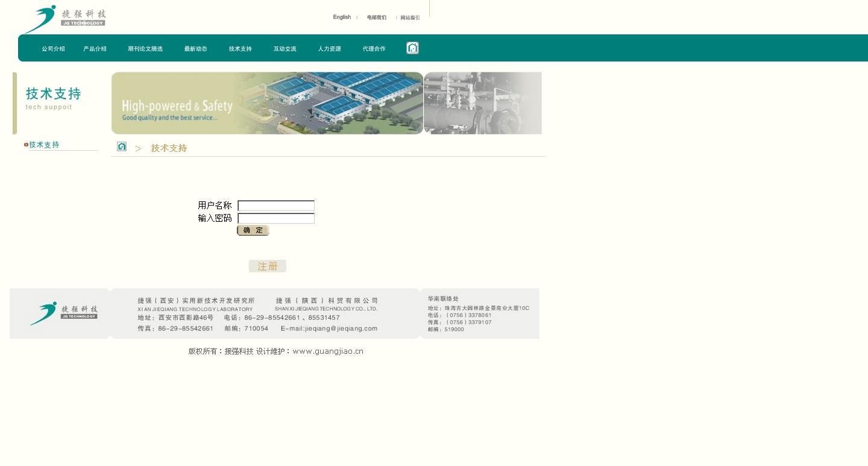Go to 最新动态 in the navigation bar
The image size is (868, 466).
point(195,49)
